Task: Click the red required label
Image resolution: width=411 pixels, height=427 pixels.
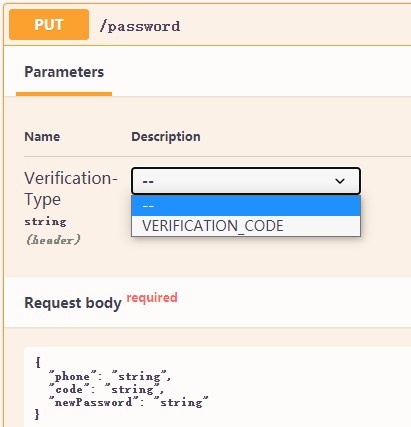Action: pos(152,297)
